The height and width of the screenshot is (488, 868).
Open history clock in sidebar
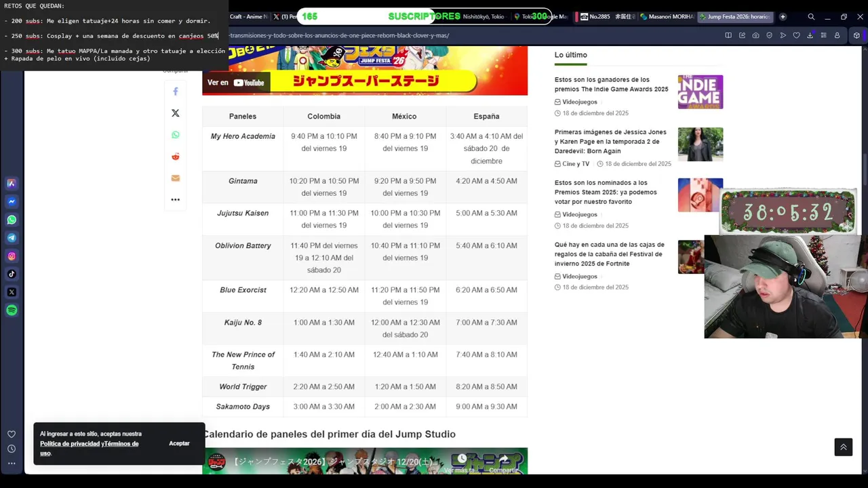point(12,449)
